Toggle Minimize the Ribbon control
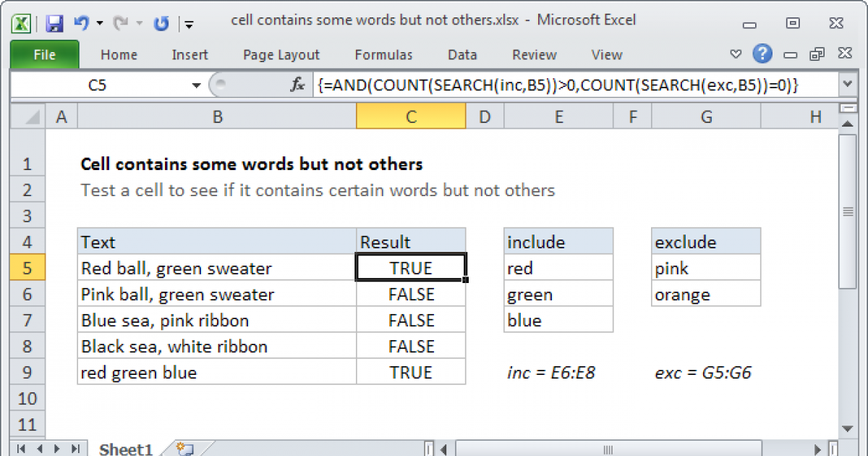 (736, 54)
